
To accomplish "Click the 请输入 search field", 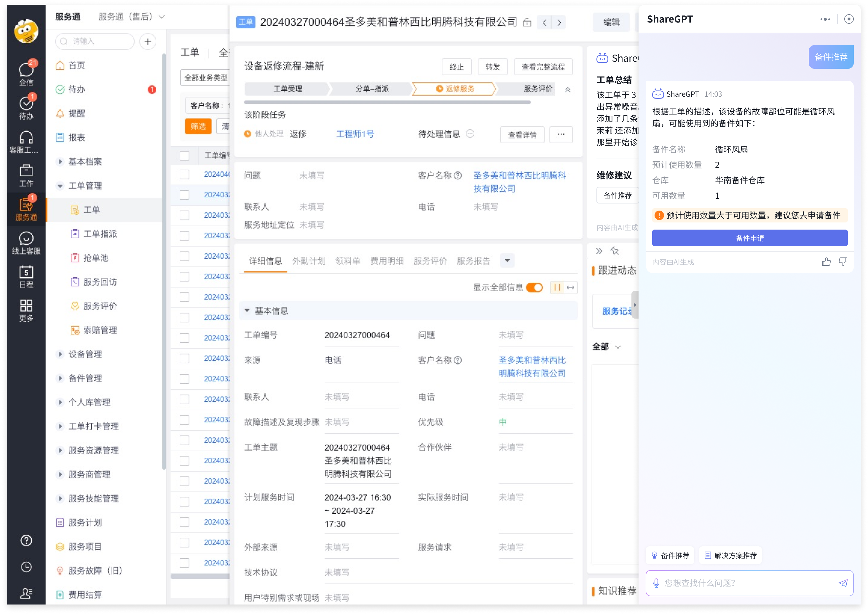I will coord(95,41).
